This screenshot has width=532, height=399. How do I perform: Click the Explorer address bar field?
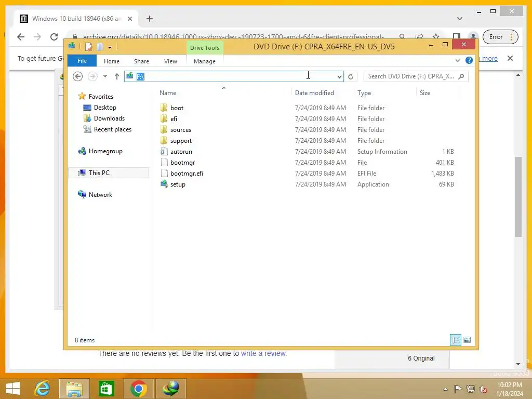coord(234,76)
